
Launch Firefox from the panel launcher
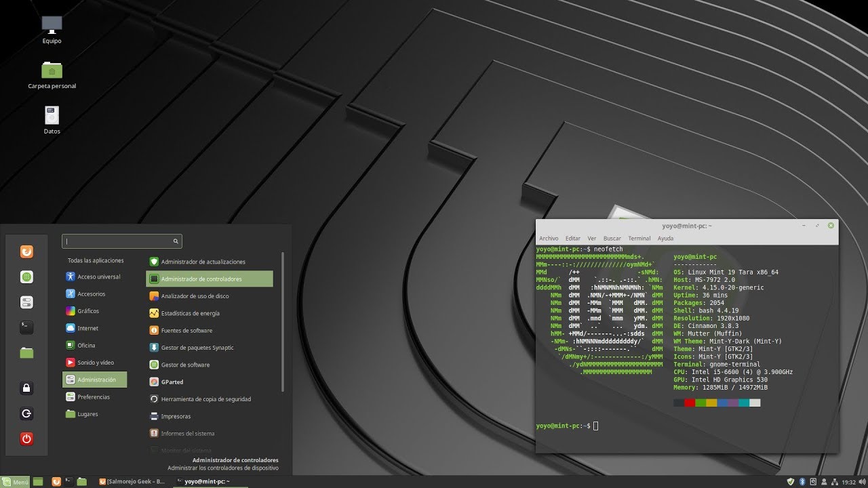pos(56,482)
